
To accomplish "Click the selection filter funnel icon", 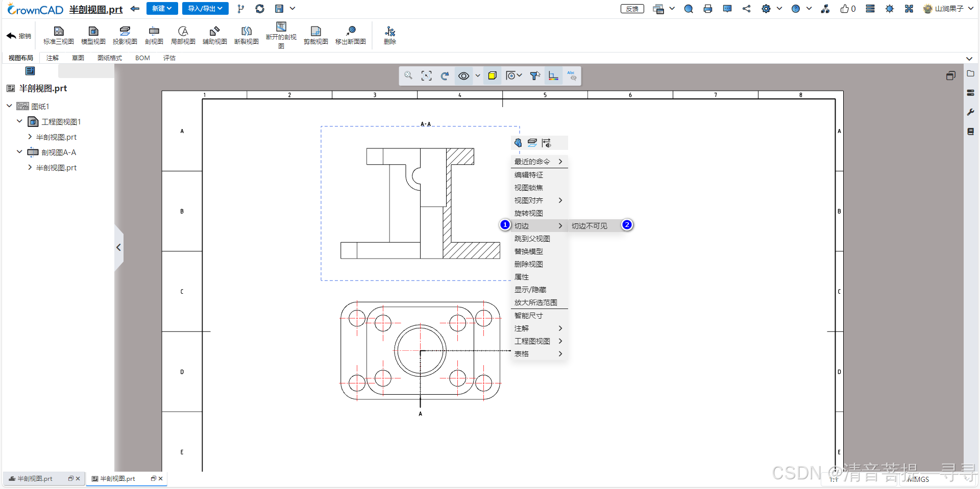I will click(535, 75).
